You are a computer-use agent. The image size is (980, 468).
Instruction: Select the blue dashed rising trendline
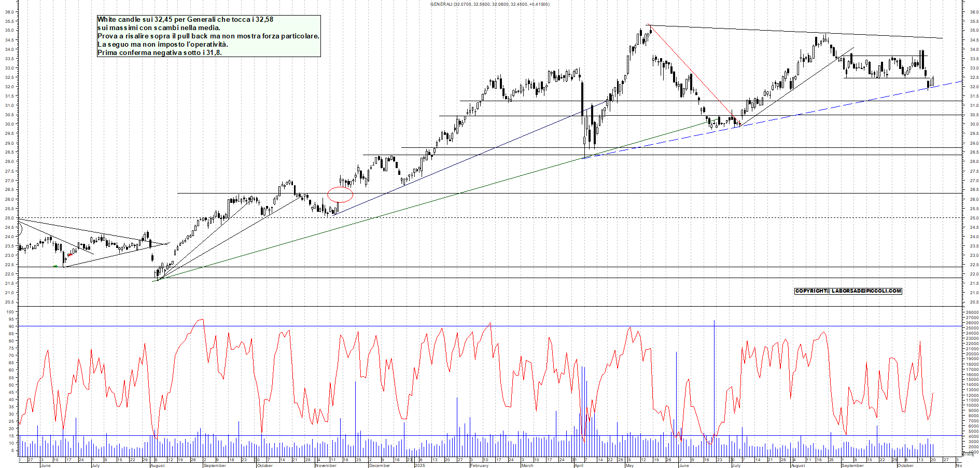(x=830, y=107)
